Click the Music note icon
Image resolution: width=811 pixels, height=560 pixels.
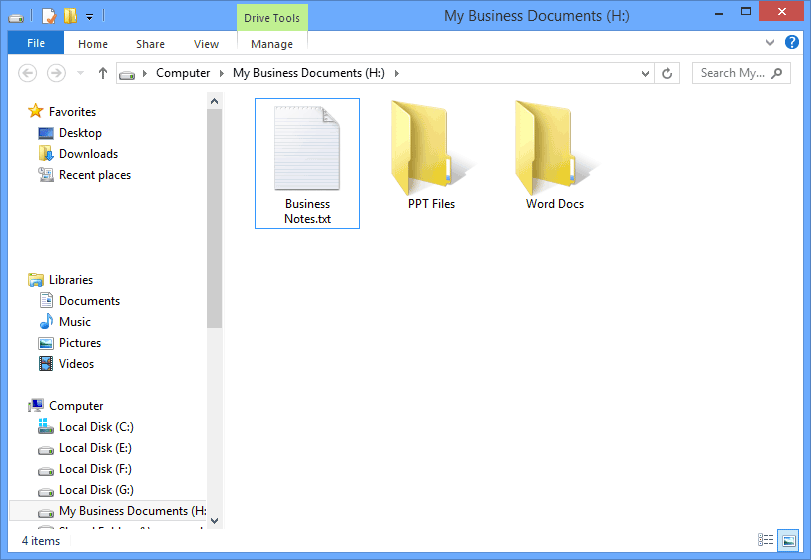(x=46, y=321)
